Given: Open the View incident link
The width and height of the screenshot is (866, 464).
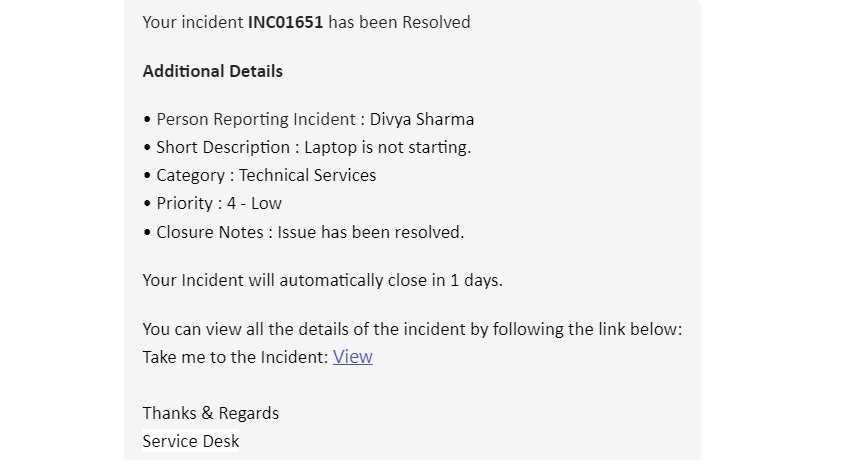Looking at the screenshot, I should click(352, 357).
